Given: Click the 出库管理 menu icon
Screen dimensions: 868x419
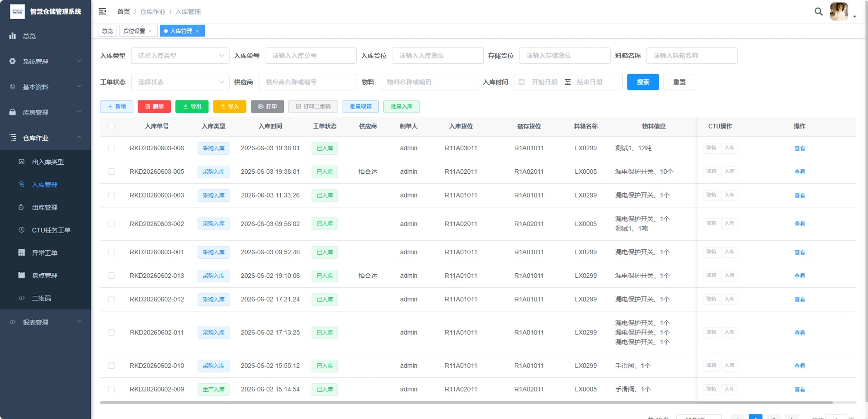Looking at the screenshot, I should [21, 207].
